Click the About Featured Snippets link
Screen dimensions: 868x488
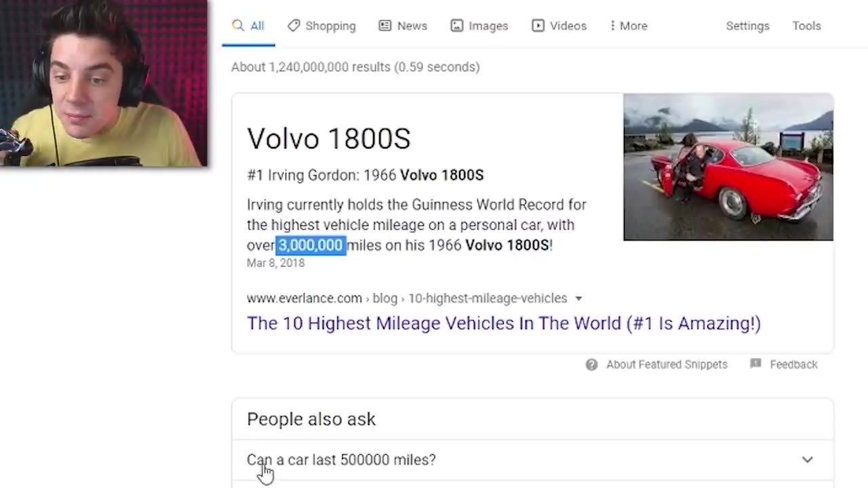[x=666, y=365]
